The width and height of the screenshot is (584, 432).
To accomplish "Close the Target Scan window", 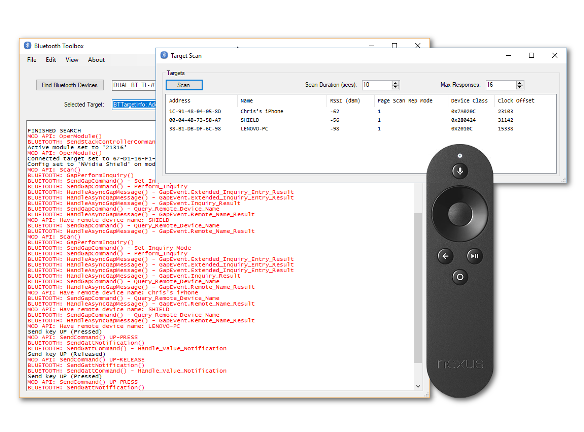I will tap(555, 55).
